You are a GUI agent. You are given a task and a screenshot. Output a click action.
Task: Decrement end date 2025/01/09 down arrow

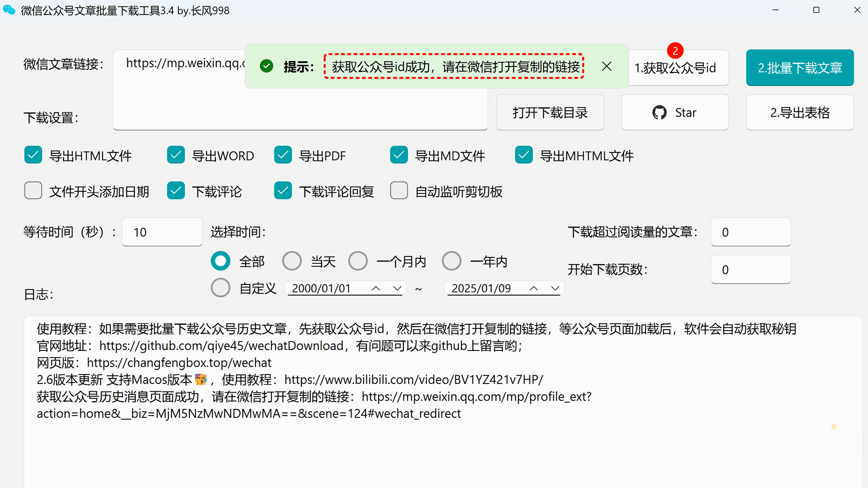[555, 289]
